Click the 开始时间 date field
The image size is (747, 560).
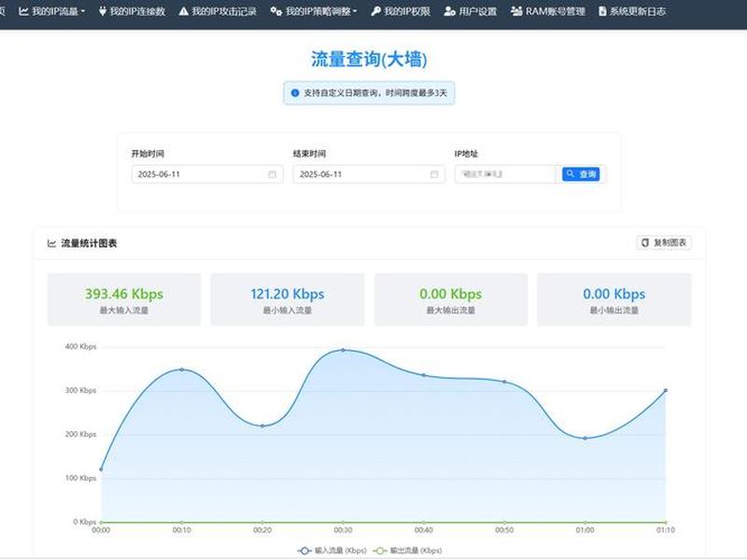(207, 175)
